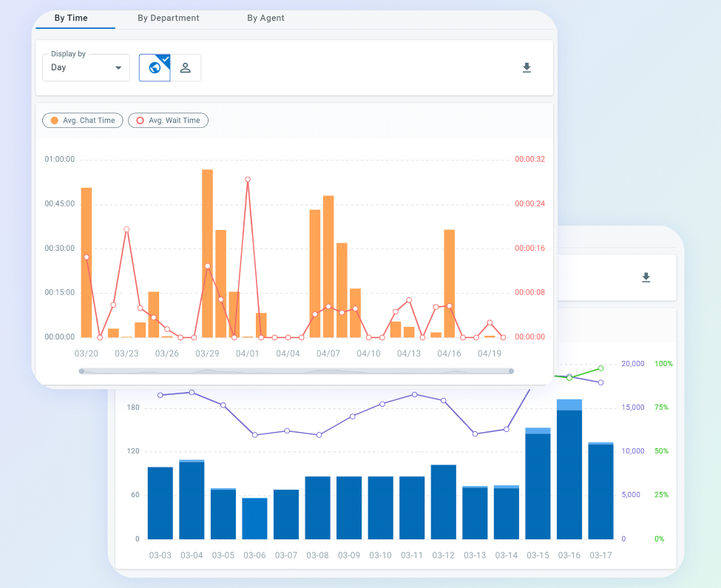The height and width of the screenshot is (588, 721).
Task: Click the 03-03 x-axis label
Action: (x=160, y=555)
